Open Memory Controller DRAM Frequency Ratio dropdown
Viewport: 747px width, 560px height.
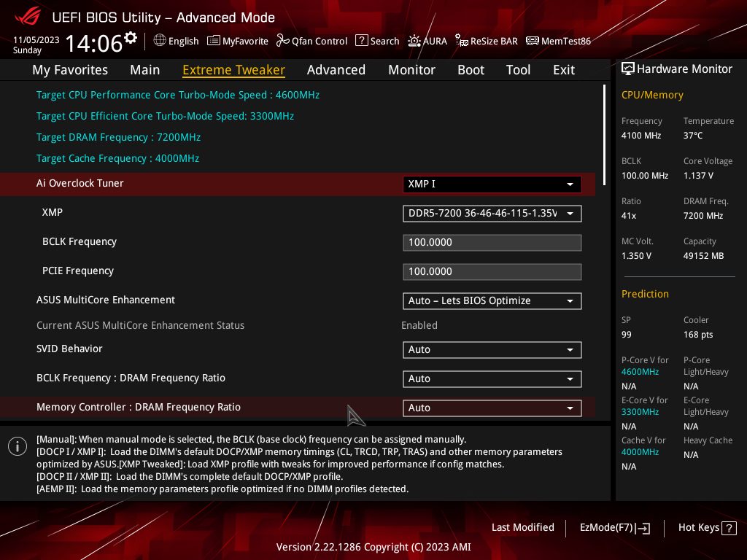tap(492, 408)
